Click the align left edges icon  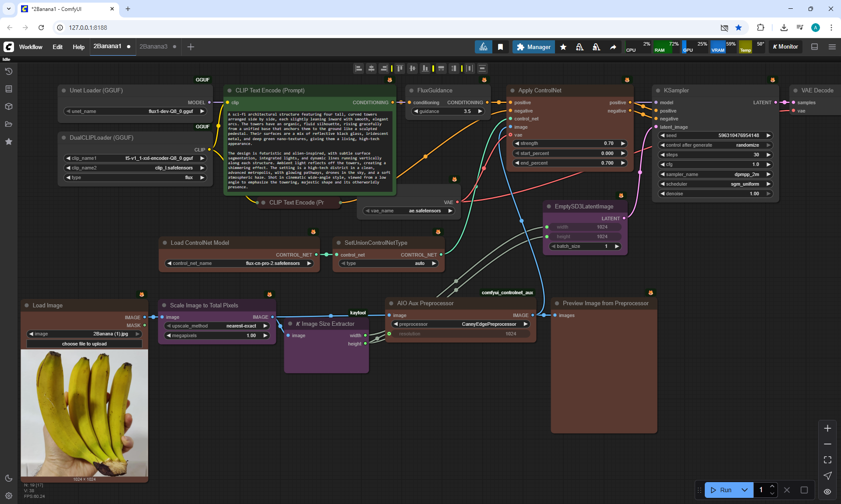coord(359,68)
